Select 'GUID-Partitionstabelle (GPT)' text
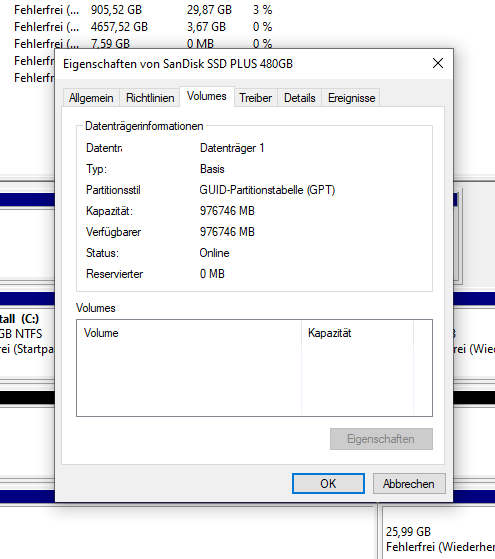The image size is (495, 559). click(x=267, y=190)
